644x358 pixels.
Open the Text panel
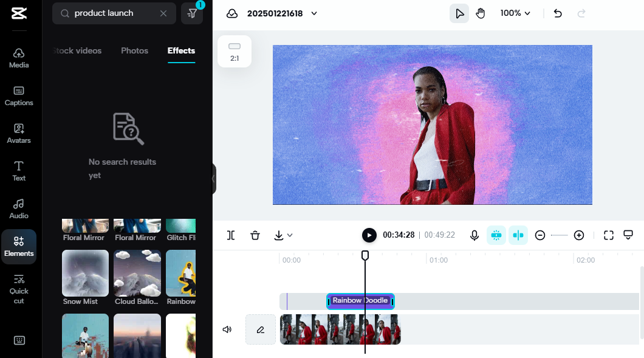(x=19, y=171)
